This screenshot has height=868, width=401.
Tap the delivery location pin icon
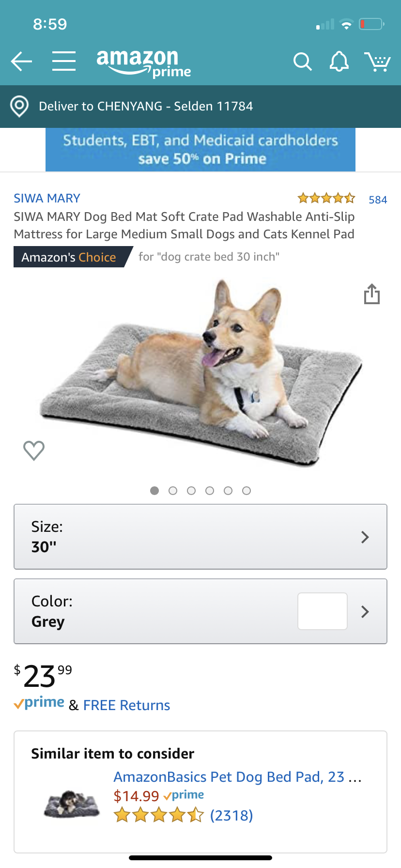click(x=19, y=106)
